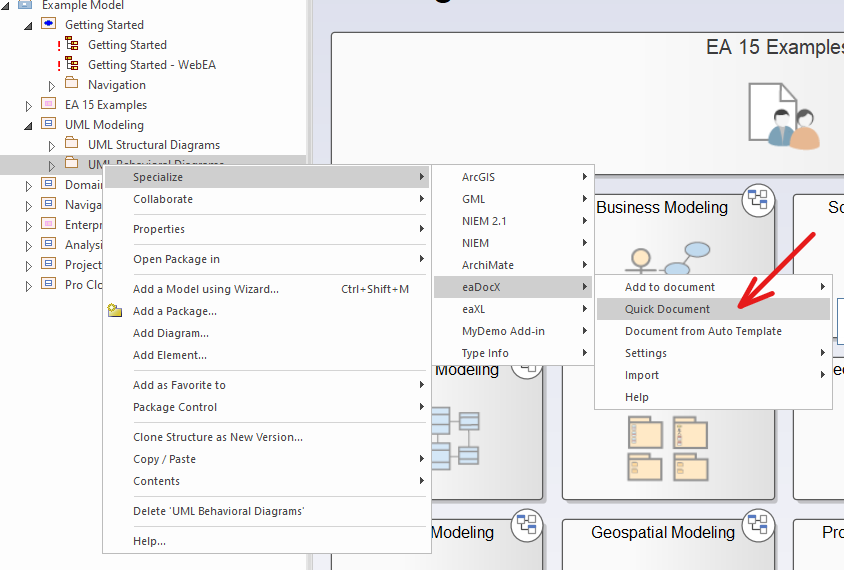This screenshot has height=570, width=844.
Task: Open the ArchiMate submenu
Action: (513, 265)
